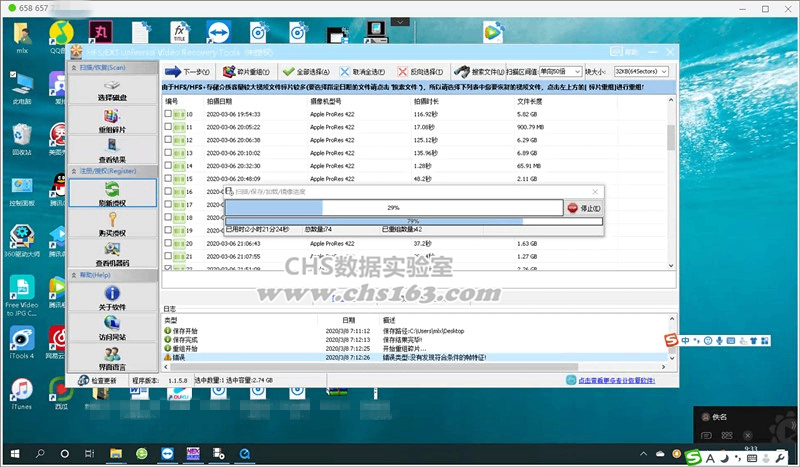800x467 pixels.
Task: Open 查看结果 view results in sidebar
Action: point(112,150)
